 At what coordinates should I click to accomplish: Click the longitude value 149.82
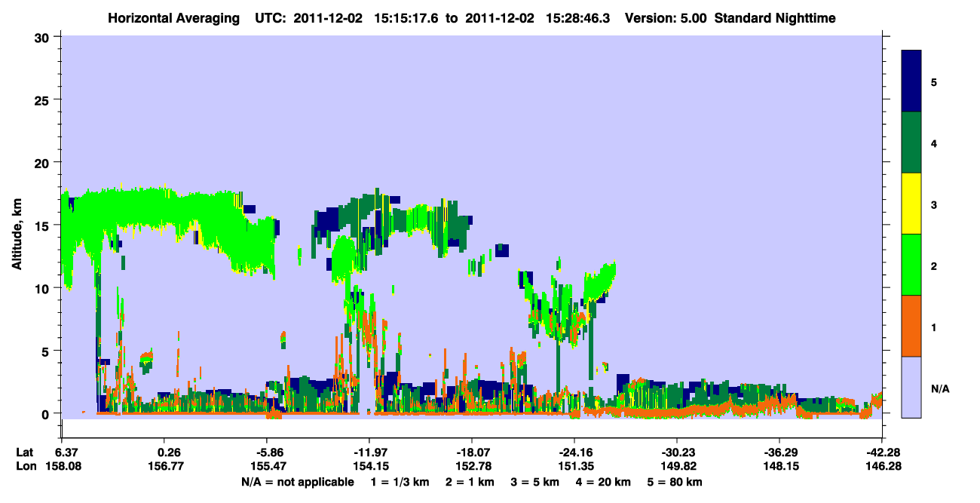pyautogui.click(x=678, y=467)
